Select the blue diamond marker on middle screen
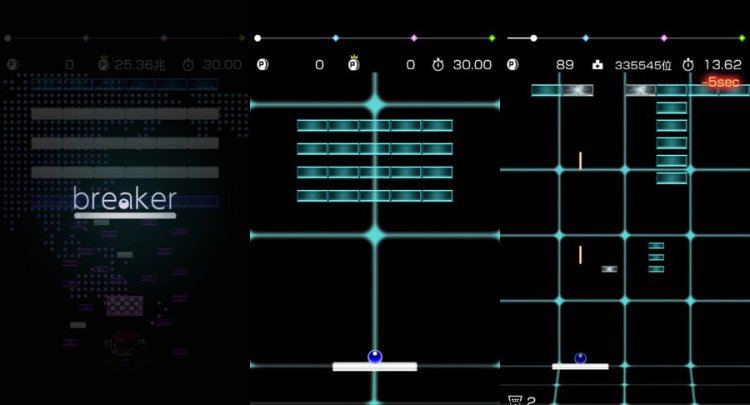The width and height of the screenshot is (750, 405). 336,38
